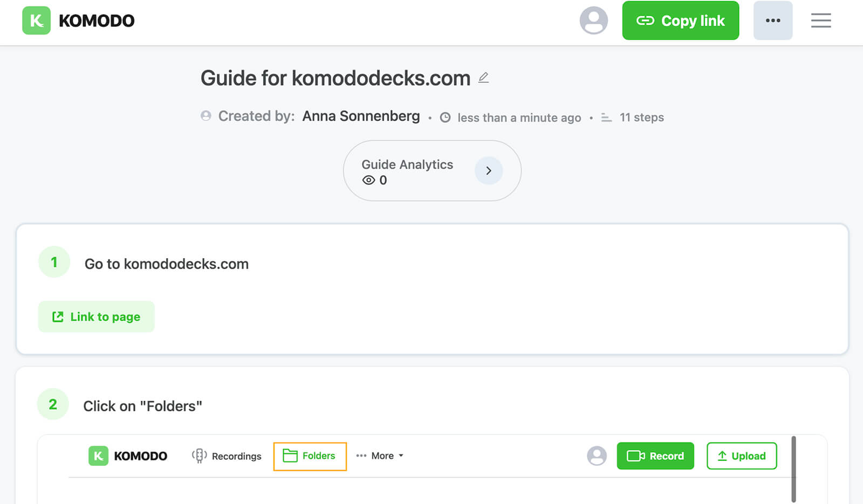The height and width of the screenshot is (504, 863).
Task: Click the Upload button
Action: [742, 456]
